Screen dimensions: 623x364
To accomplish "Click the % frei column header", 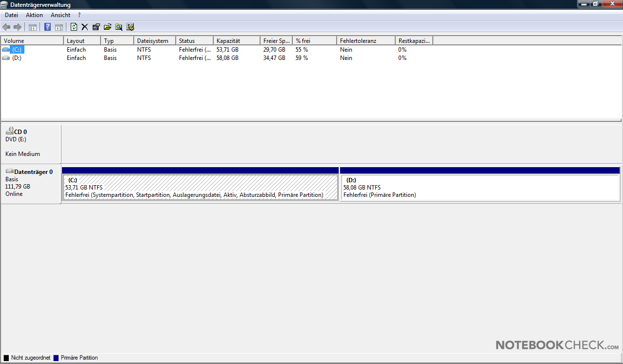I will [x=315, y=41].
